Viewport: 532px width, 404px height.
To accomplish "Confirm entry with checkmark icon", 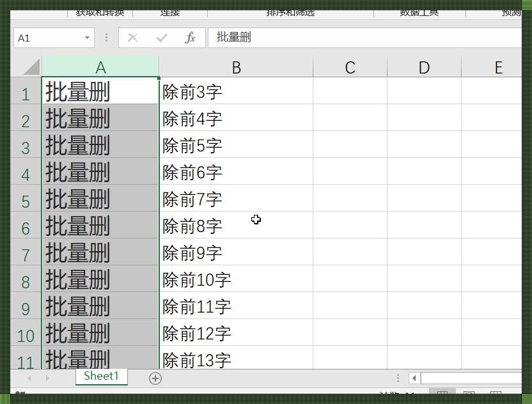I will (162, 38).
